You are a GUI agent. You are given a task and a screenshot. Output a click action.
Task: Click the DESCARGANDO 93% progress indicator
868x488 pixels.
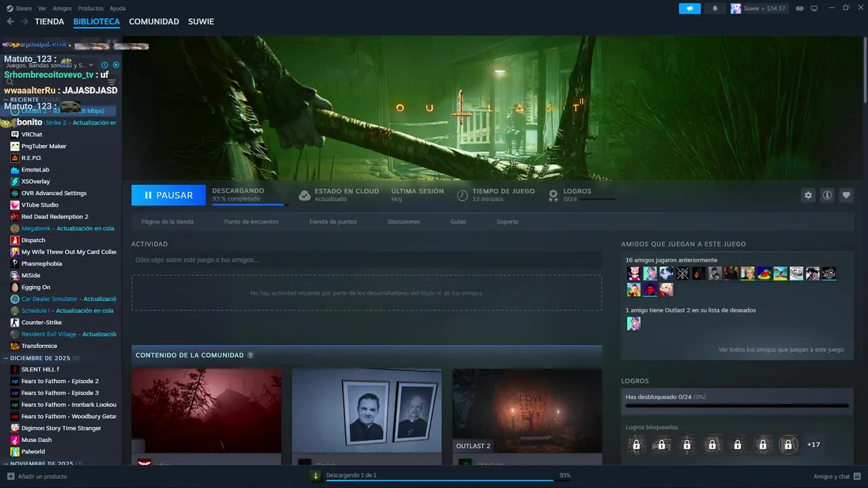coord(250,195)
